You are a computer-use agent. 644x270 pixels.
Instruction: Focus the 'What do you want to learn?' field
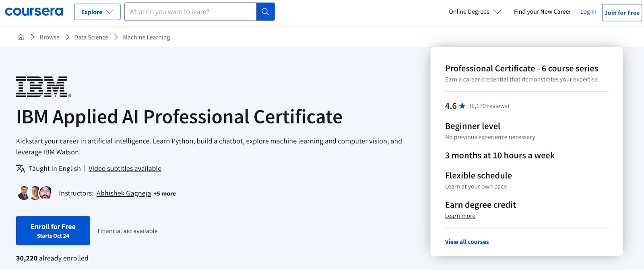(x=190, y=12)
